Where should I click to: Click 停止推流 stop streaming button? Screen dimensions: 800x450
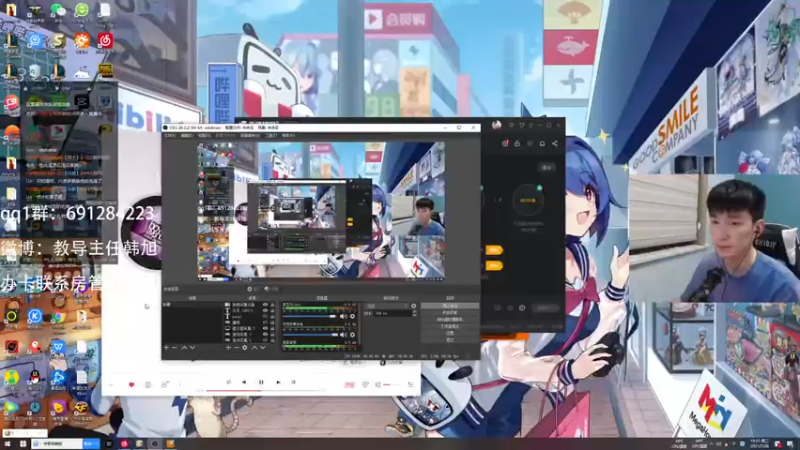click(x=449, y=306)
